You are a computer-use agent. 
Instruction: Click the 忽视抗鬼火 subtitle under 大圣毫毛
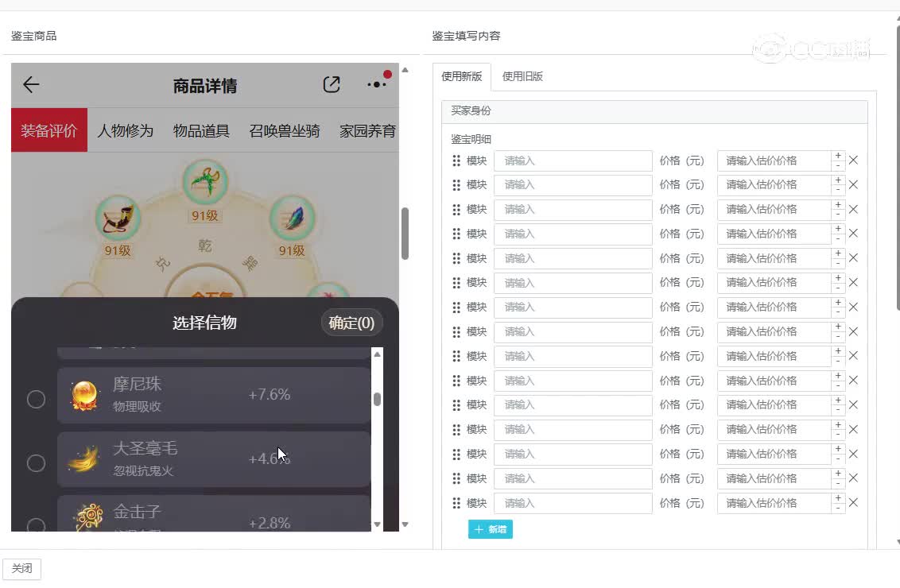[143, 471]
